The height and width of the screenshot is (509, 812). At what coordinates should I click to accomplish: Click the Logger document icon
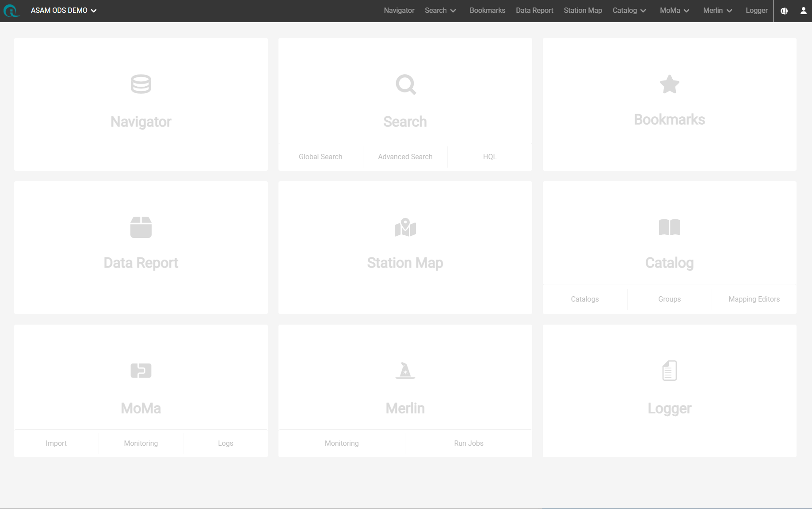669,371
